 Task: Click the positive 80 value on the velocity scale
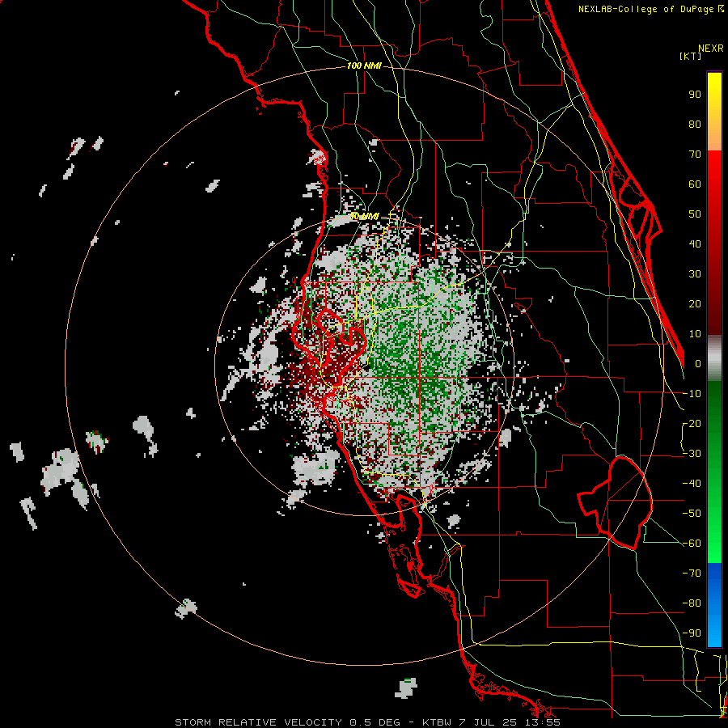click(695, 125)
